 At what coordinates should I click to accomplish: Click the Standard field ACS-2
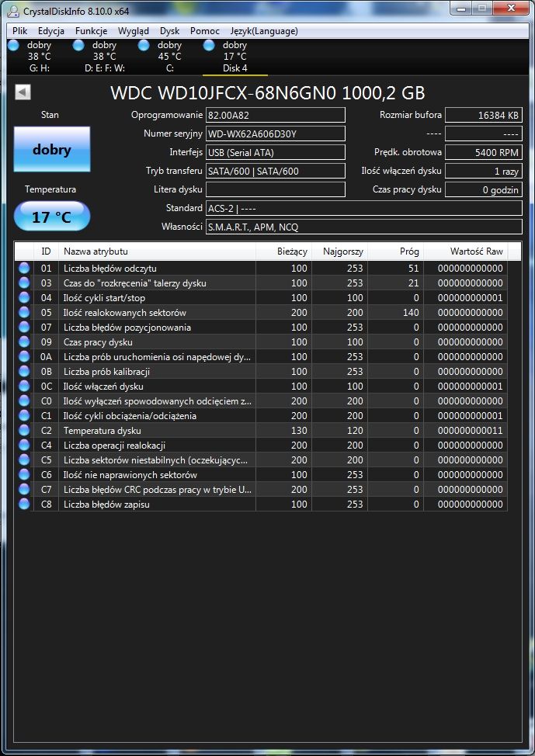pos(364,208)
